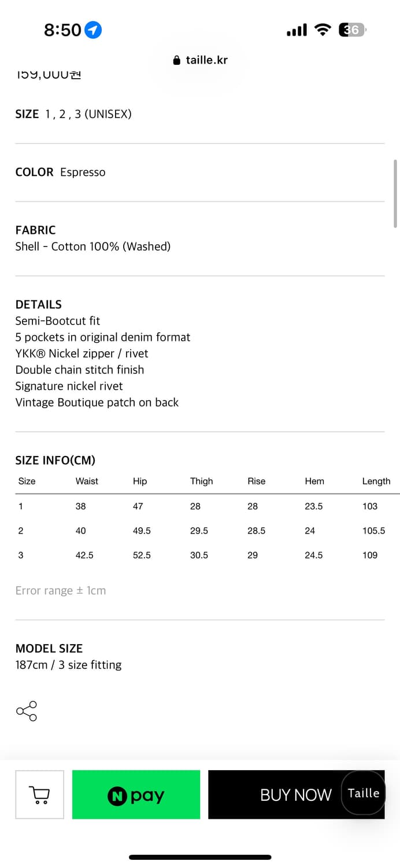Tap the share icon below model size
This screenshot has height=868, width=400.
pyautogui.click(x=27, y=711)
